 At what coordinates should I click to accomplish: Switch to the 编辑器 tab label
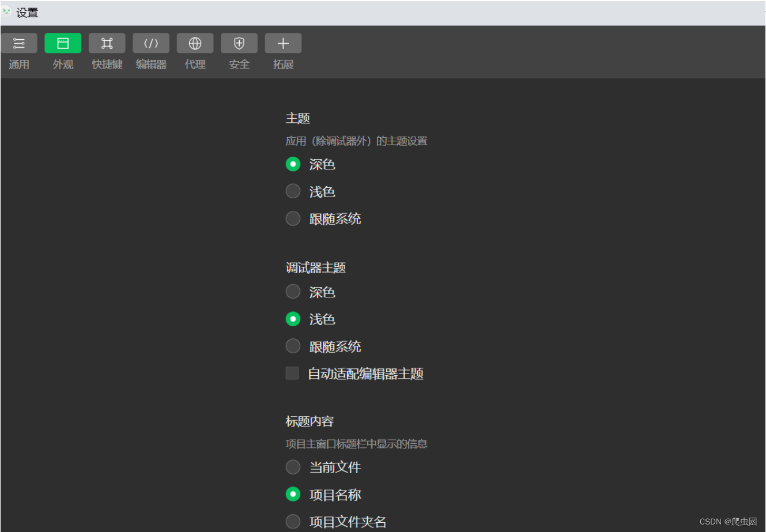pyautogui.click(x=151, y=65)
